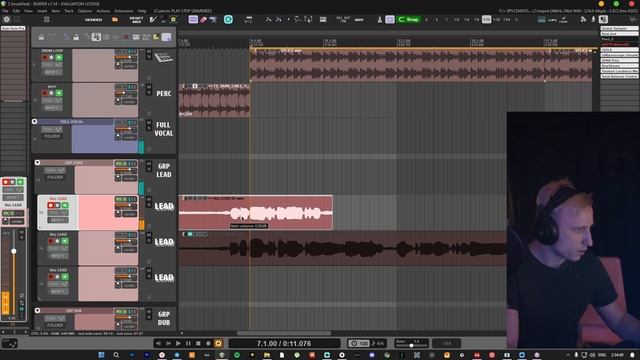
Task: Toggle FX button on selected Vox LEAD track
Action: [x=121, y=199]
